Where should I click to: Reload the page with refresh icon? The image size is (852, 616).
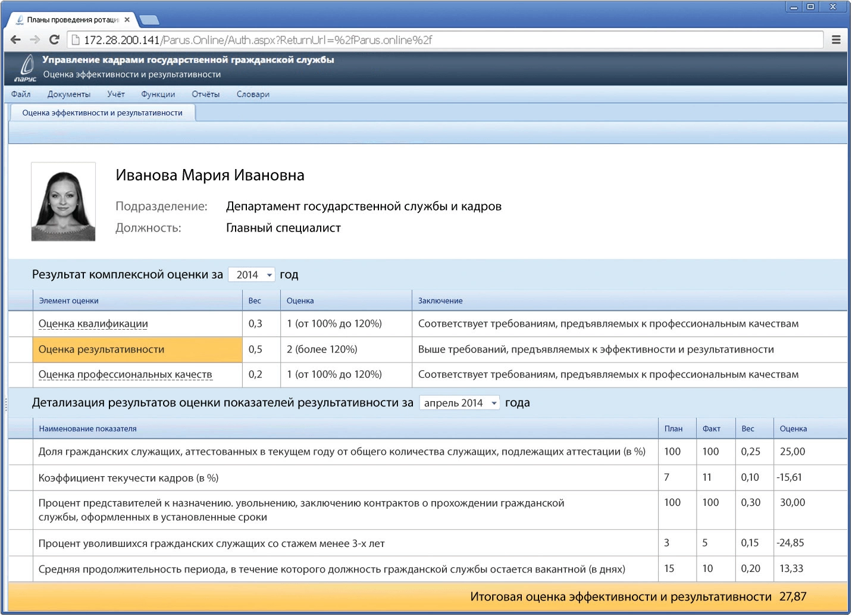54,40
